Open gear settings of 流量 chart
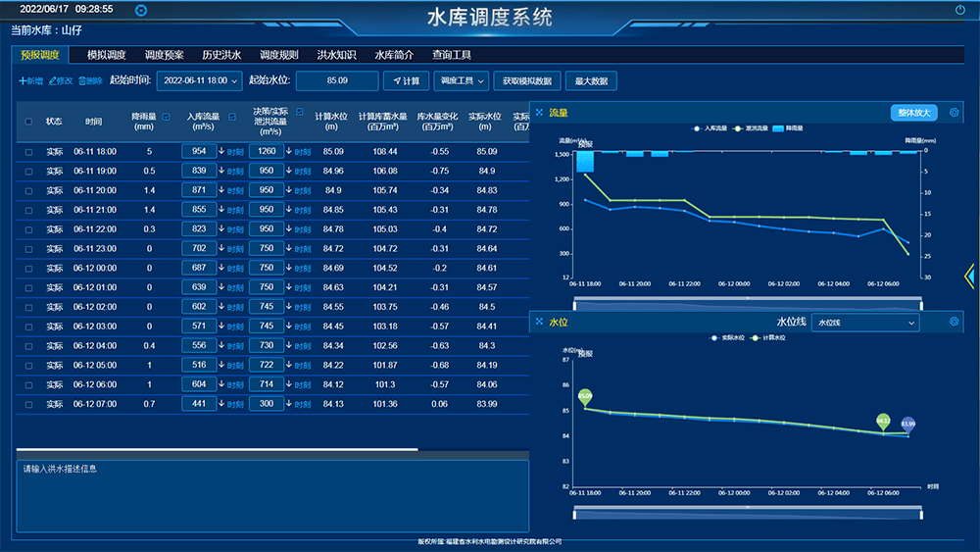The image size is (980, 552). pyautogui.click(x=955, y=113)
